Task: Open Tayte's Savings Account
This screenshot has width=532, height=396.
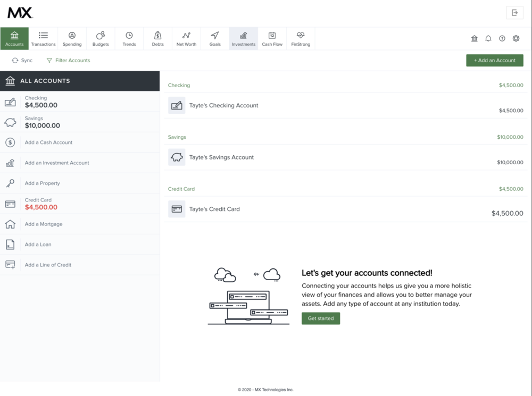Action: pyautogui.click(x=346, y=157)
